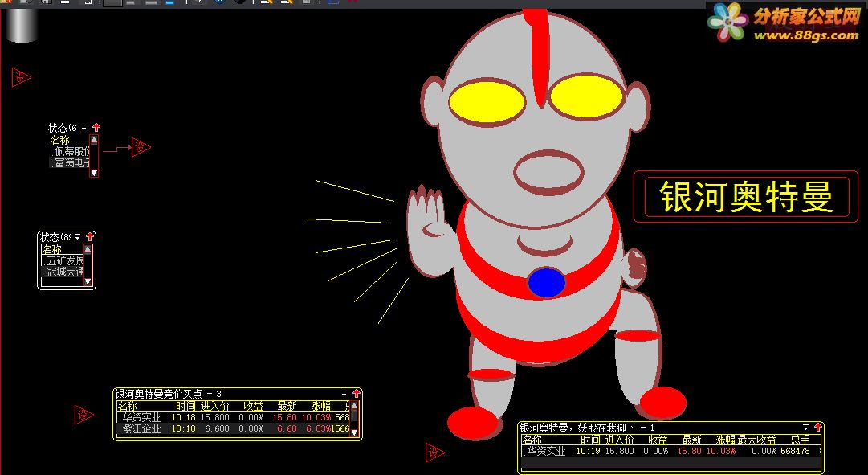Select the 五矿发展 row

click(63, 260)
